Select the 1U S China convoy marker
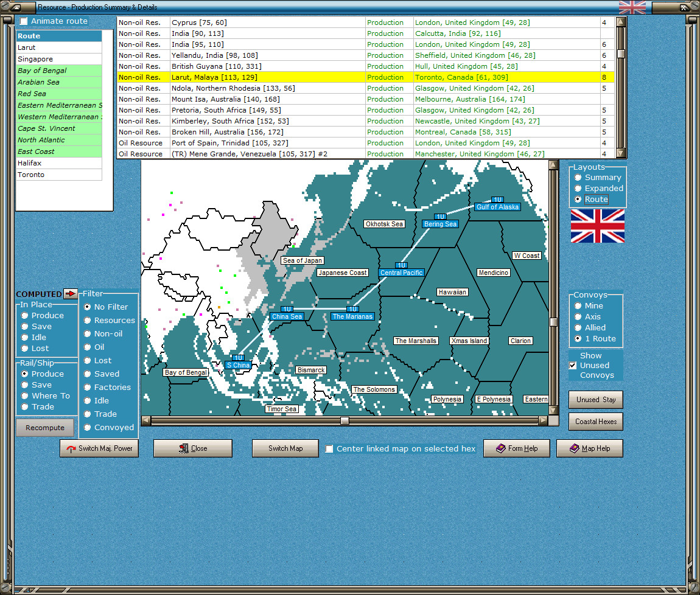 (238, 362)
